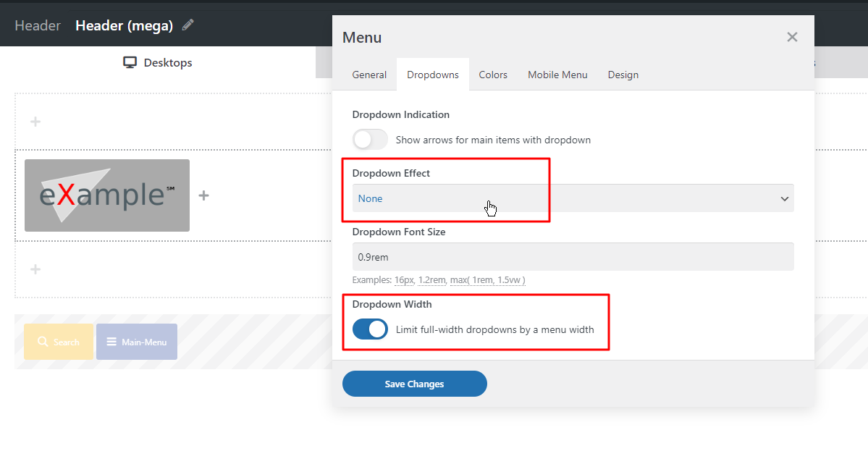Select the Desktops monitor icon
The height and width of the screenshot is (472, 868).
(x=130, y=62)
